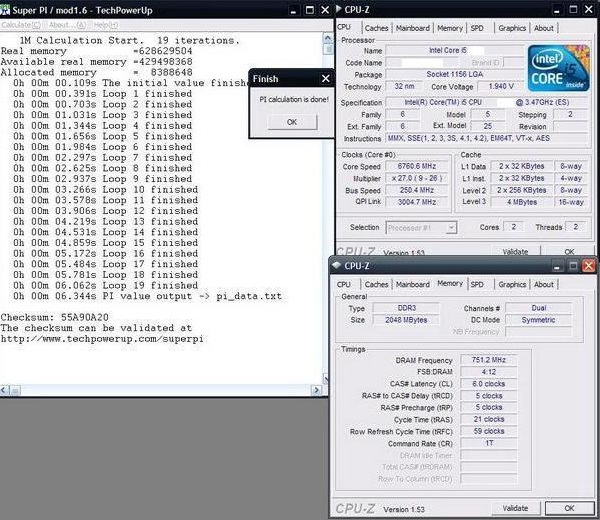Click the Multiplier value x 27.0
The height and width of the screenshot is (520, 600).
pyautogui.click(x=417, y=178)
